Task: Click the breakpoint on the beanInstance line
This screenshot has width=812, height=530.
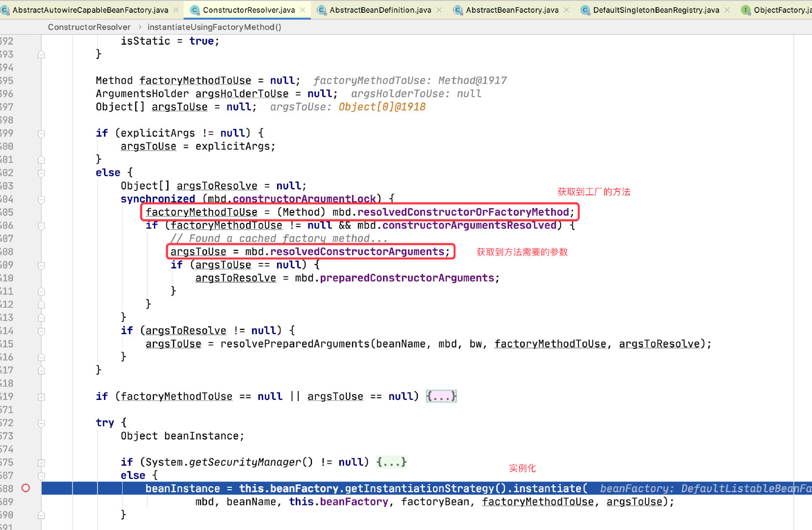Action: click(x=26, y=488)
